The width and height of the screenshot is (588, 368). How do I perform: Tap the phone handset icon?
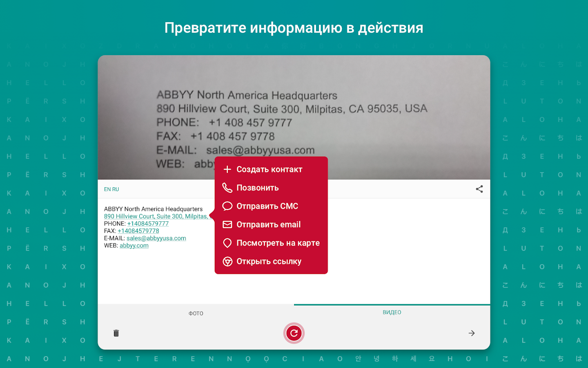227,188
